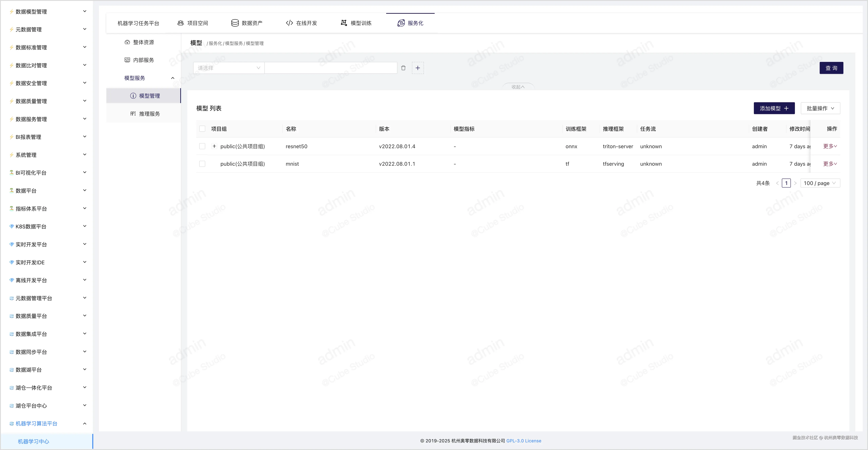
Task: Tick the checkbox for mnist row
Action: click(202, 164)
